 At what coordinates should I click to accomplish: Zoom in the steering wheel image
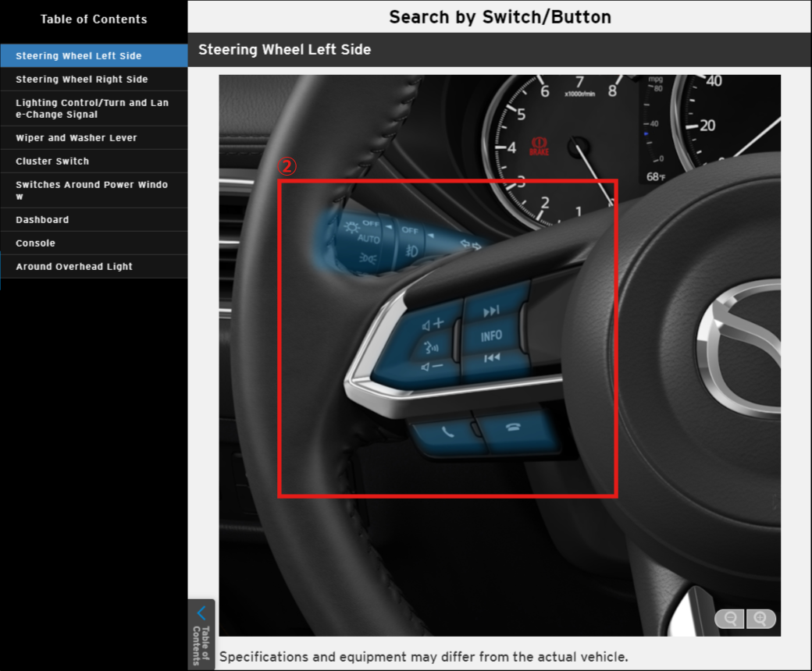click(x=760, y=619)
